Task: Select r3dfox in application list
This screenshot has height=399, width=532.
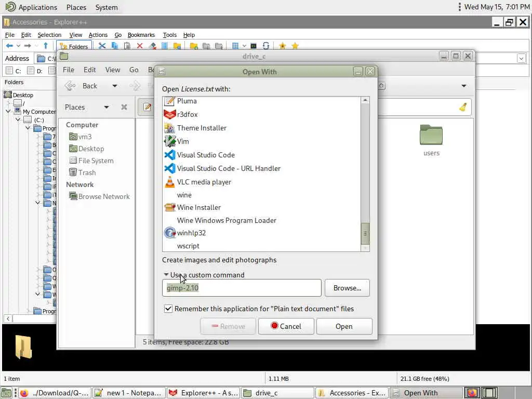Action: pos(262,114)
